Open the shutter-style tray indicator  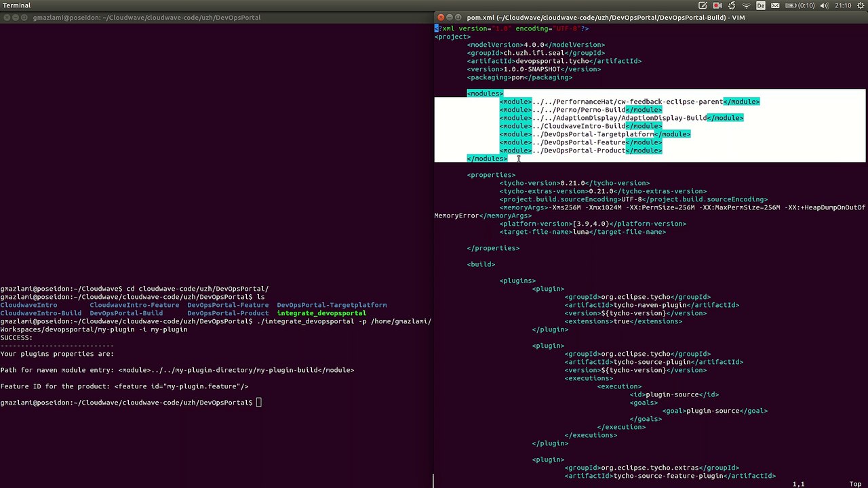click(x=732, y=5)
